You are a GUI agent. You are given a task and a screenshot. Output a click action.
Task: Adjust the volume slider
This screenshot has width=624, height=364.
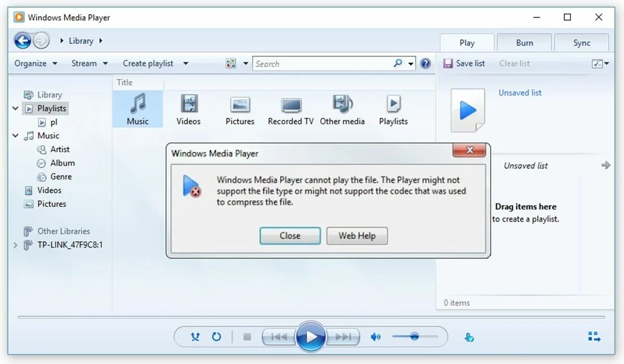pos(414,336)
